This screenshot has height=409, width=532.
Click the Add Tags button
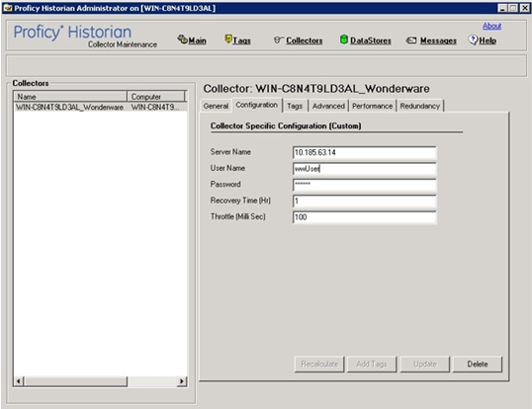(x=372, y=365)
